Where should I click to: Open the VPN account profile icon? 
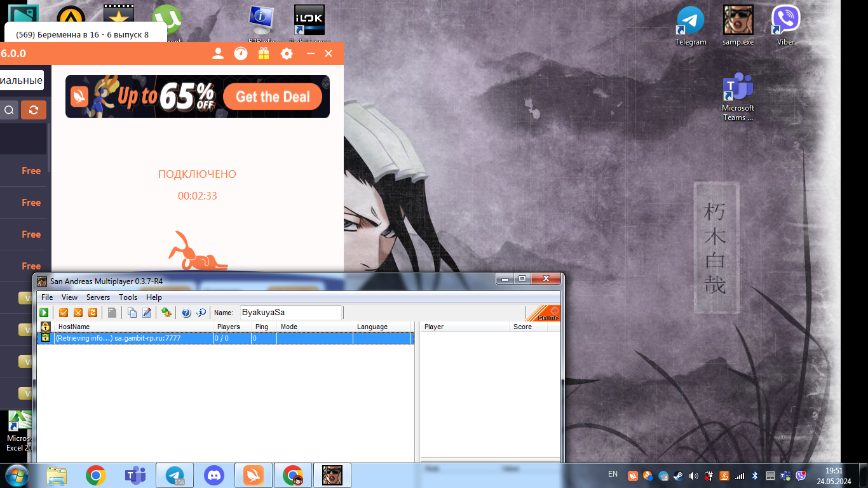(x=218, y=53)
